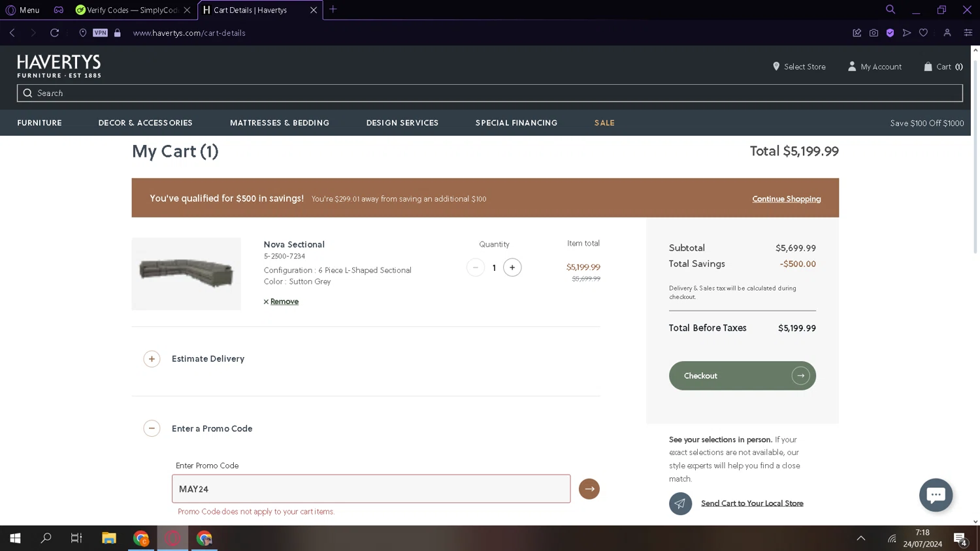Screen dimensions: 980x551
Task: Click the Havertys logo
Action: pyautogui.click(x=59, y=66)
